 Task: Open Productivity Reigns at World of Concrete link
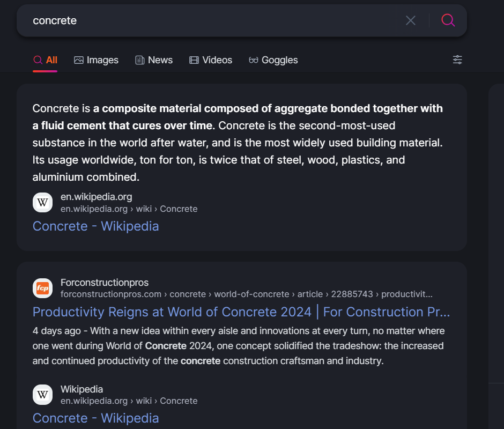241,312
